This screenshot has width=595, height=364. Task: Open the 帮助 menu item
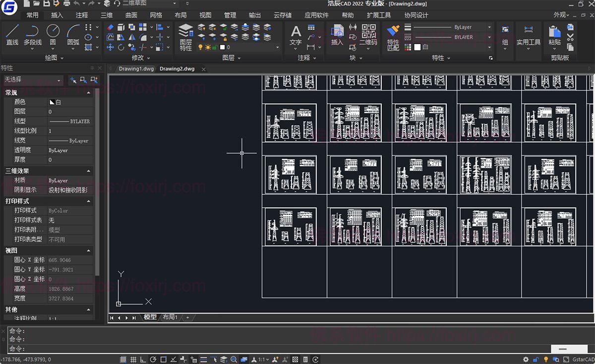[x=348, y=15]
